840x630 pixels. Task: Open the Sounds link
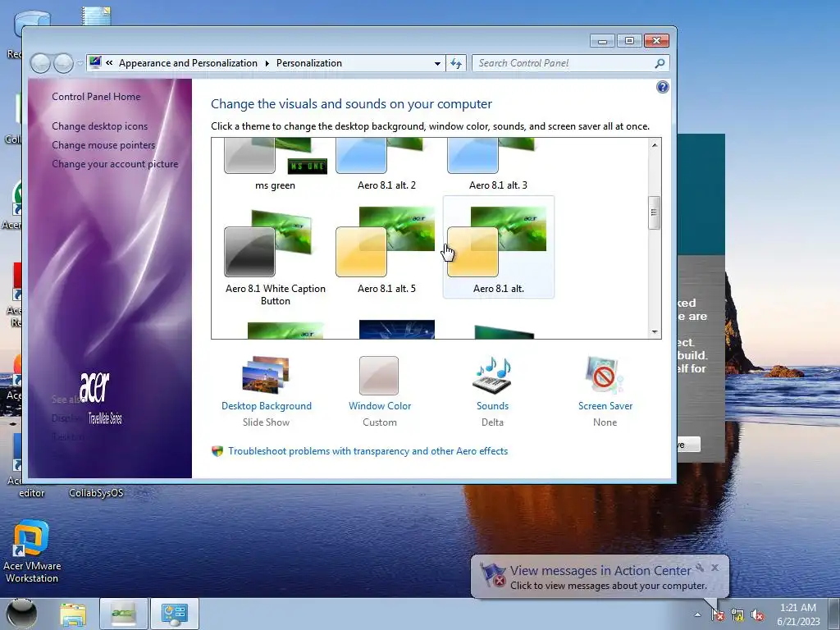[492, 406]
